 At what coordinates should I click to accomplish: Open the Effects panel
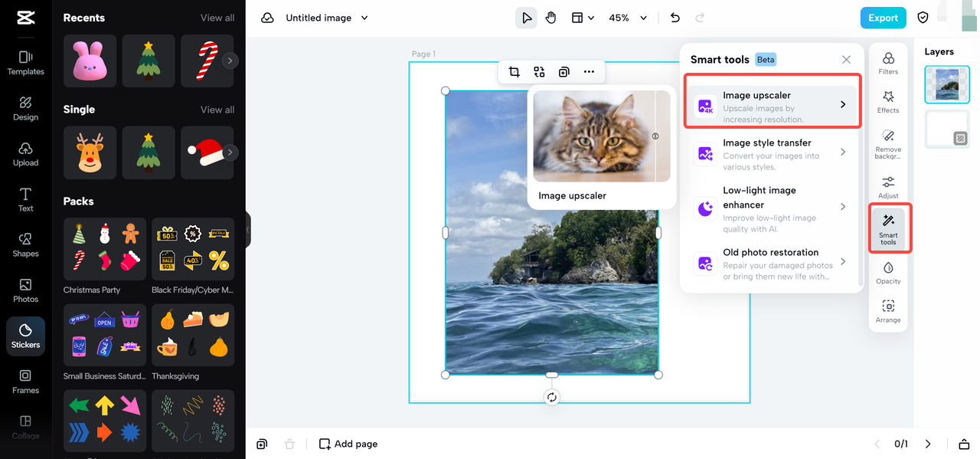point(888,102)
